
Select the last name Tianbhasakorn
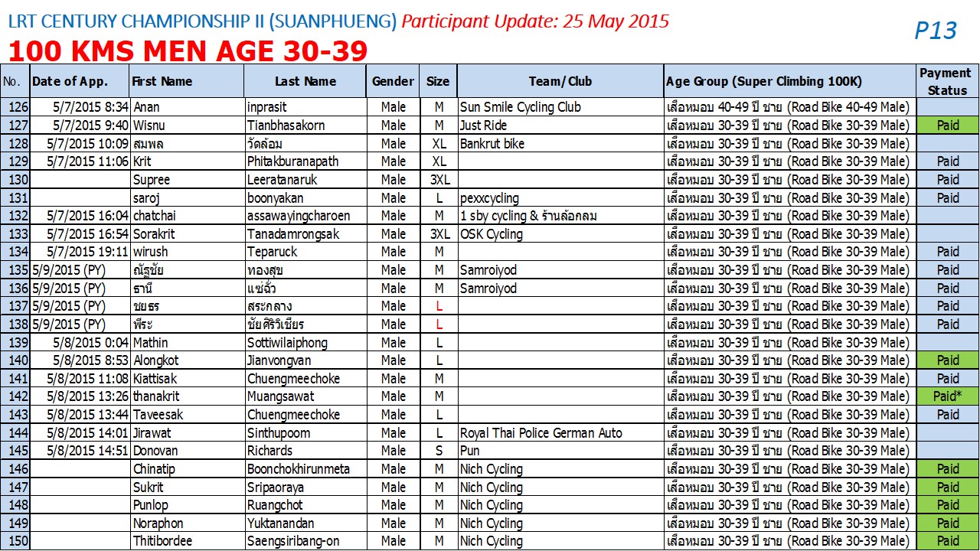pyautogui.click(x=286, y=126)
